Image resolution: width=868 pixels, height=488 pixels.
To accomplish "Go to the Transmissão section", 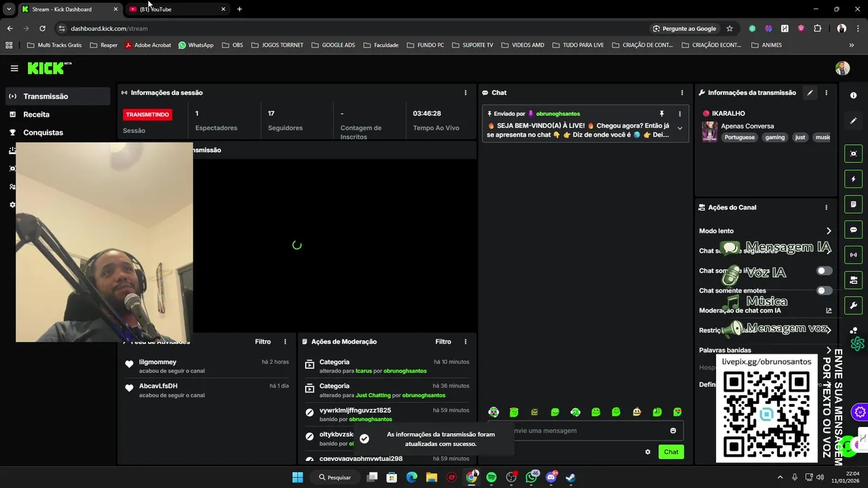I will 58,96.
